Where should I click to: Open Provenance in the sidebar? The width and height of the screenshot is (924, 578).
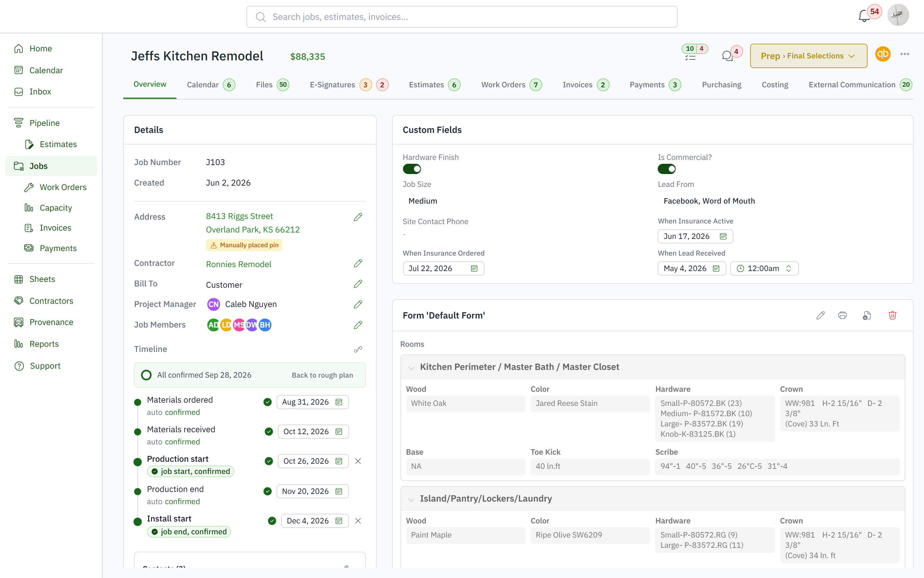[x=51, y=322]
